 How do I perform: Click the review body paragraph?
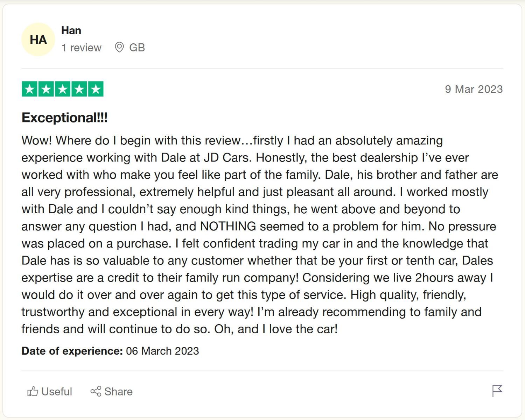[x=260, y=235]
